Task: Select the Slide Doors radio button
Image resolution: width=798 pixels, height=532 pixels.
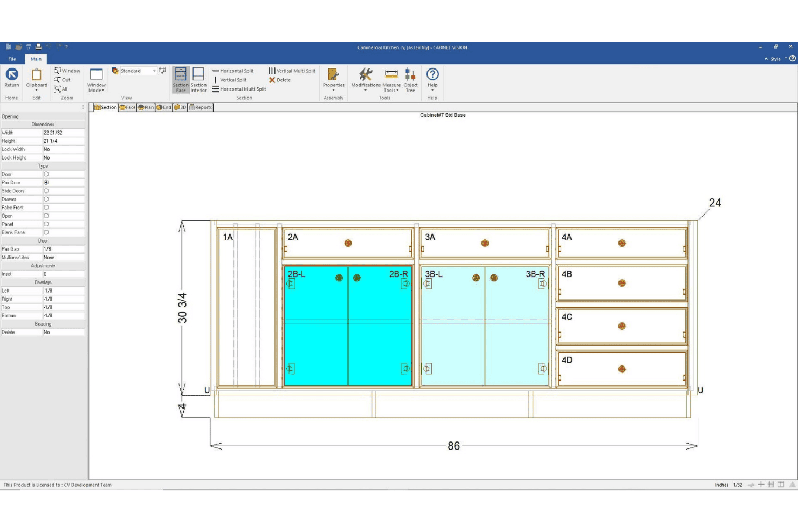Action: tap(46, 191)
